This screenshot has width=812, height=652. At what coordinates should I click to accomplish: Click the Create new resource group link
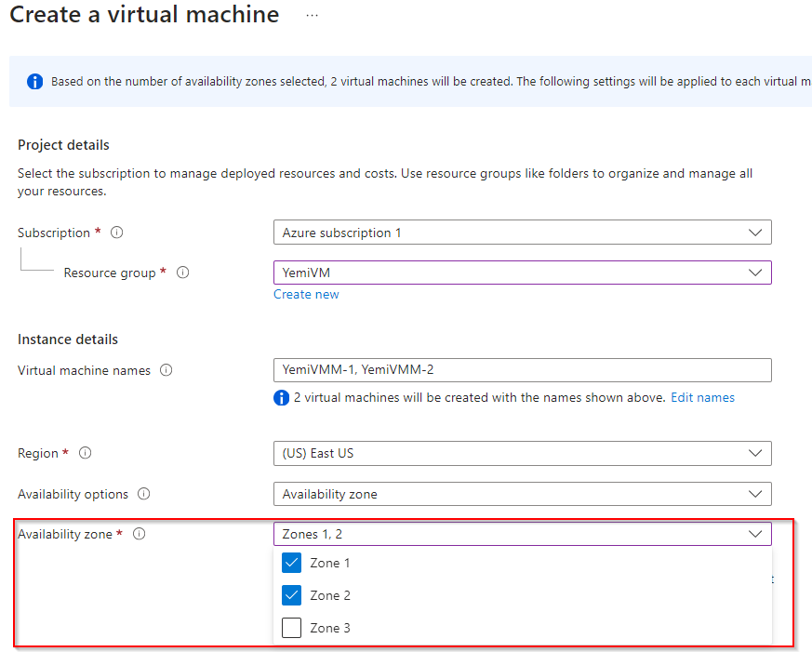click(x=306, y=294)
